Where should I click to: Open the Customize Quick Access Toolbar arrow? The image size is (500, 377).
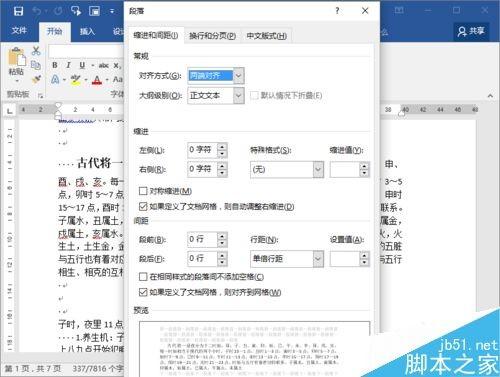pyautogui.click(x=112, y=11)
